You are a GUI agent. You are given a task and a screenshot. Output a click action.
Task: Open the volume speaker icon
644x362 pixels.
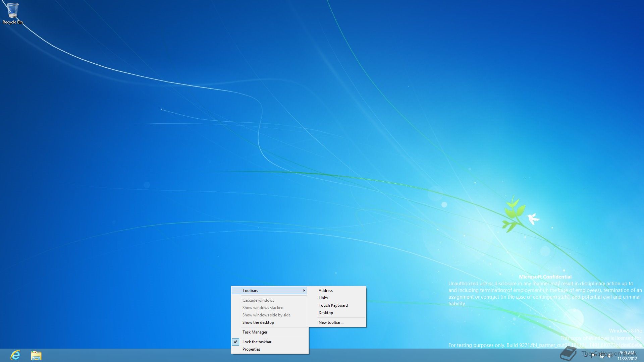610,356
